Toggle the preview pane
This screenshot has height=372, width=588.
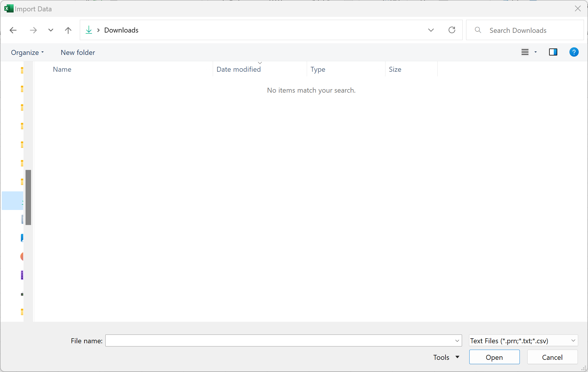[x=553, y=52]
